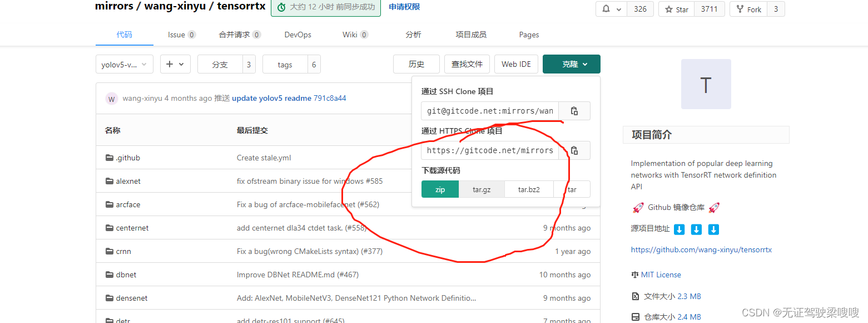
Task: Open the yolov5 branch selector dropdown
Action: (125, 64)
